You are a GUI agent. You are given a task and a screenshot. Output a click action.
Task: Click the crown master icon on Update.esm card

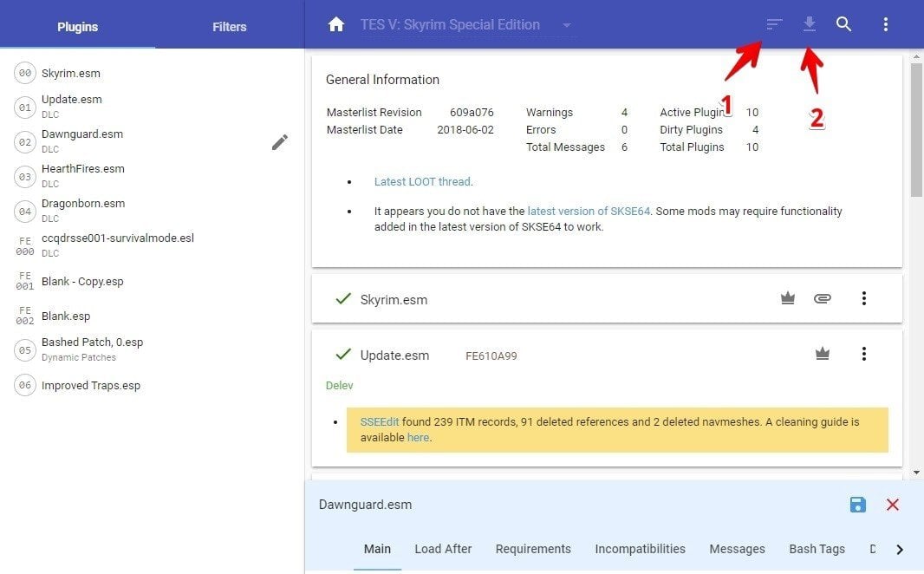822,354
